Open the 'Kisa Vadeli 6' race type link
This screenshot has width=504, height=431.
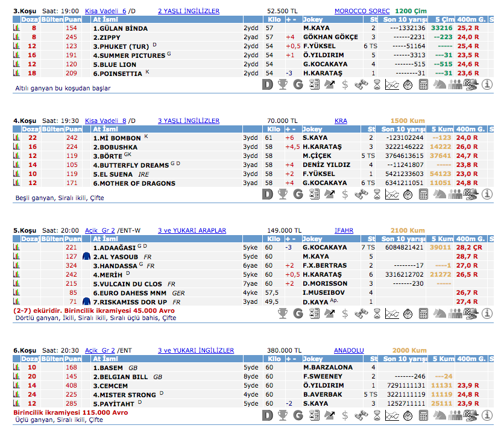pyautogui.click(x=106, y=11)
